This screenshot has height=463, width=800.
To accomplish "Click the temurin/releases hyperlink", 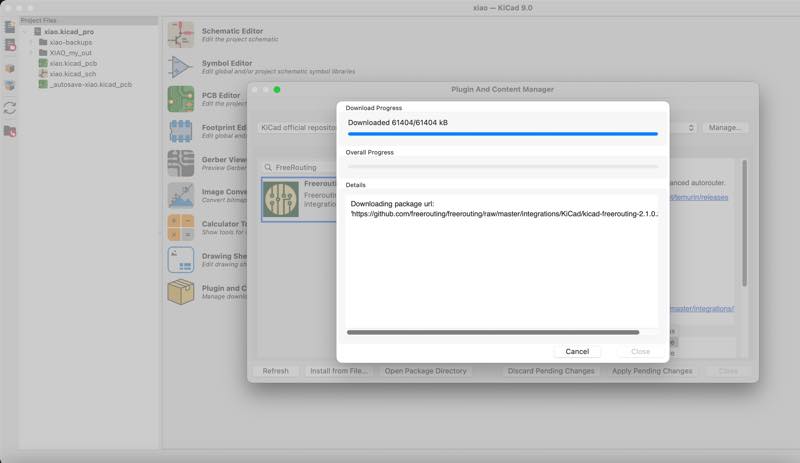I will pyautogui.click(x=699, y=197).
